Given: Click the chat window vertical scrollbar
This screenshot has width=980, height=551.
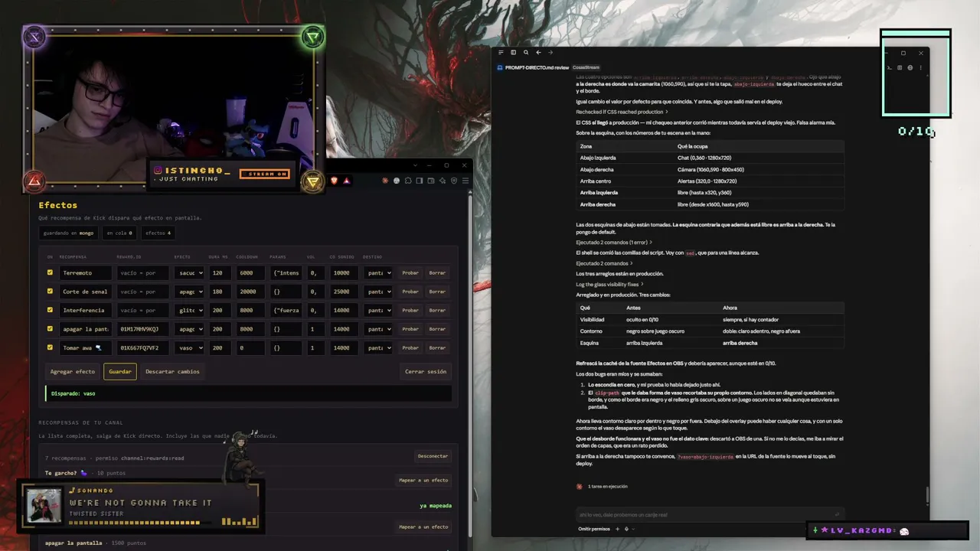Looking at the screenshot, I should click(x=926, y=494).
